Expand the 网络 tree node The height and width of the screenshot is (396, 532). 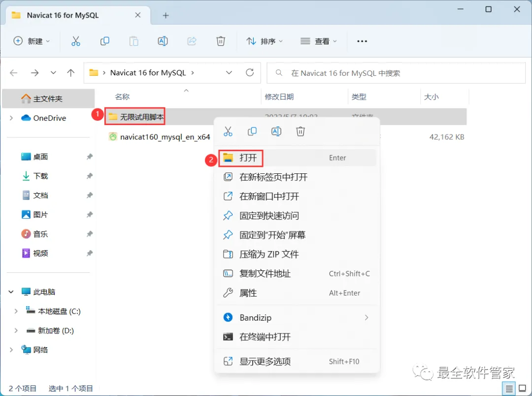[x=11, y=350]
